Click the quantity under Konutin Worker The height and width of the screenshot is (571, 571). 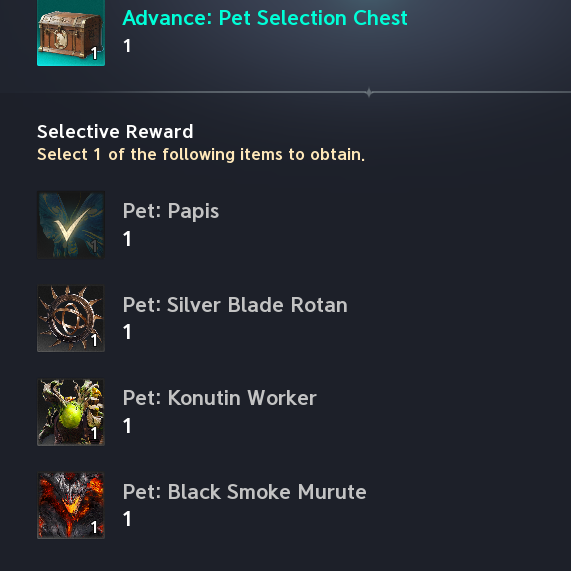127,426
